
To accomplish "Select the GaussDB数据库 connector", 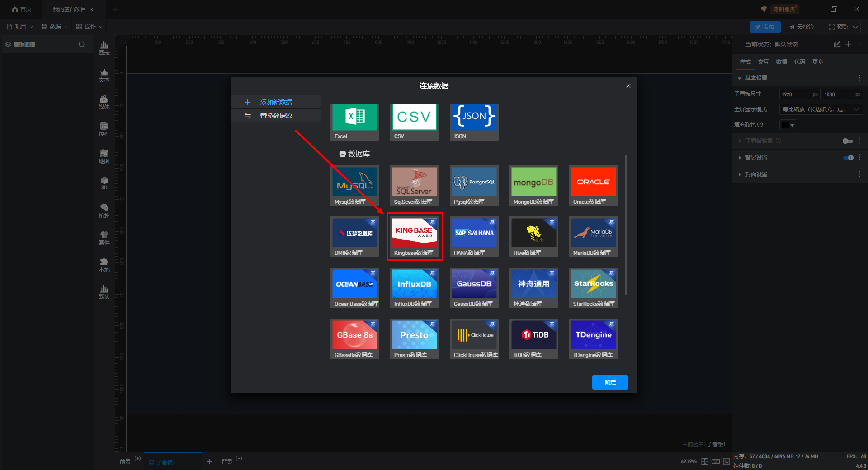I will (x=474, y=288).
